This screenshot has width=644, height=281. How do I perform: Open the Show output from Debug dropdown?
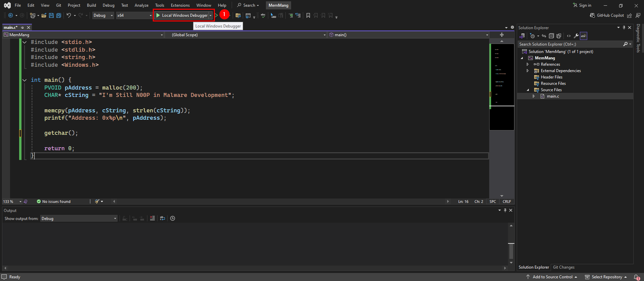point(79,219)
